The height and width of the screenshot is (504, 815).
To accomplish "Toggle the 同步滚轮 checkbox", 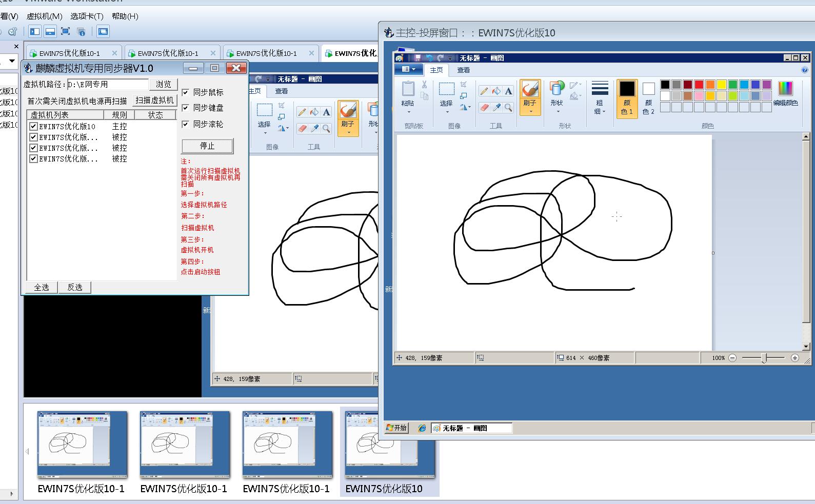I will (186, 124).
